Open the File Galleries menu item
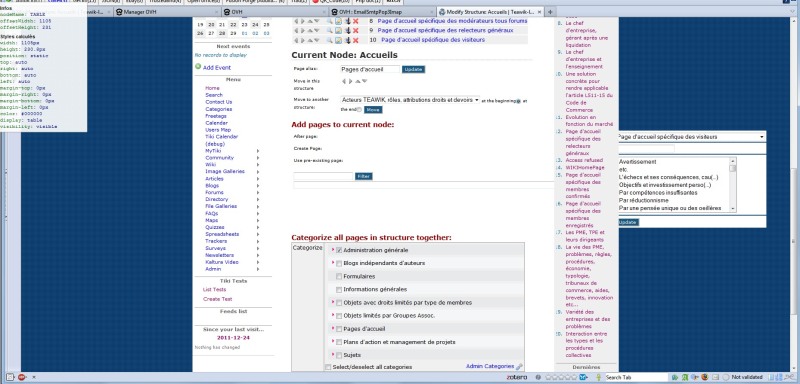The image size is (800, 384). pyautogui.click(x=221, y=207)
